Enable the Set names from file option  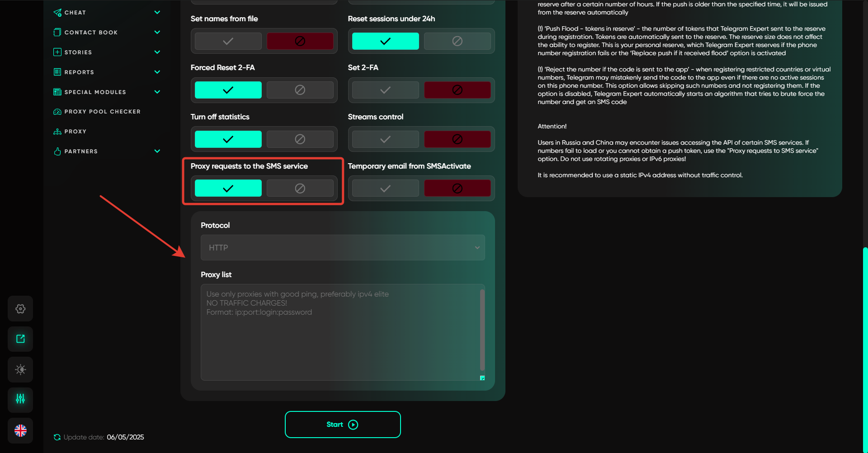coord(228,41)
